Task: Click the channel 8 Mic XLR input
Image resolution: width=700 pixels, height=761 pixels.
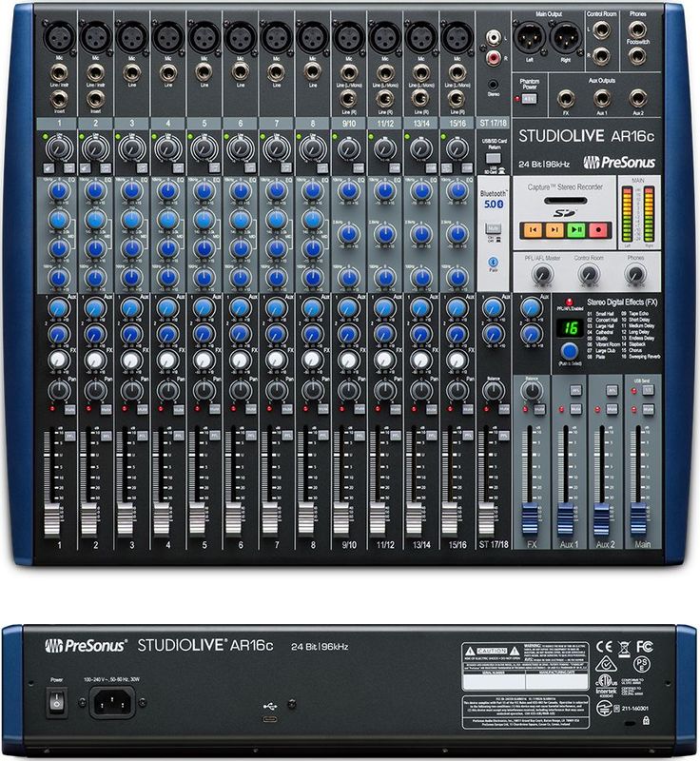Action: [x=312, y=37]
